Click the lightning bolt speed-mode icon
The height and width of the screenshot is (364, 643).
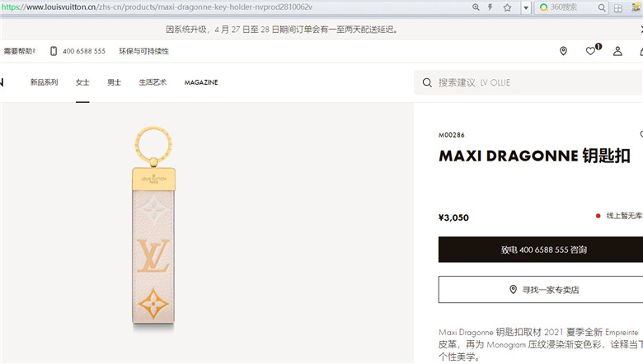click(x=490, y=7)
